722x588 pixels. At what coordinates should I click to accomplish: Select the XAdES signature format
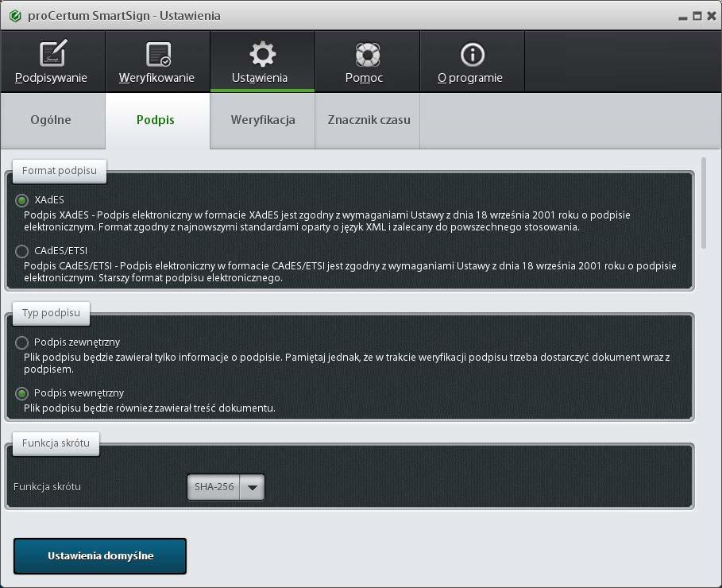(x=21, y=200)
